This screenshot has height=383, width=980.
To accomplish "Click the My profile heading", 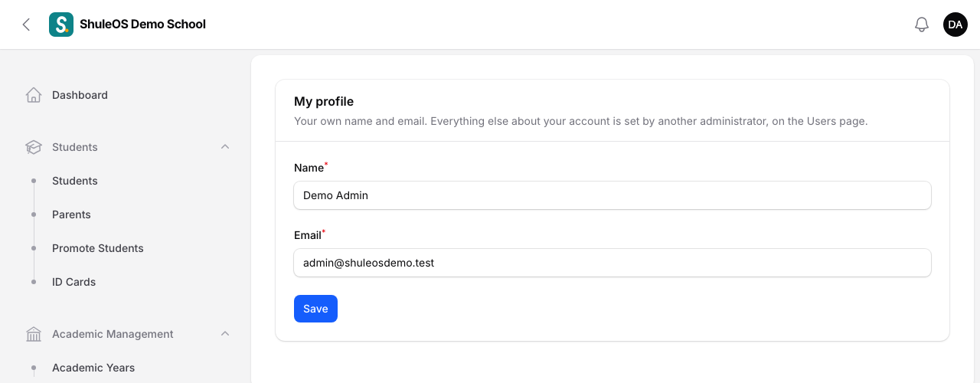I will point(324,101).
